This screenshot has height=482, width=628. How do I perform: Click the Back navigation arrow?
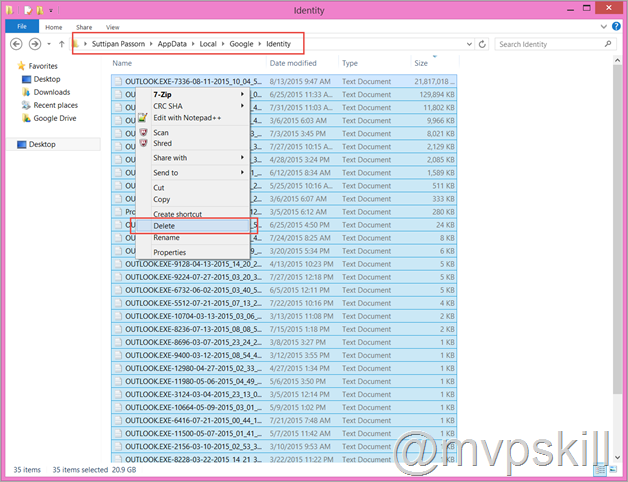pos(16,44)
